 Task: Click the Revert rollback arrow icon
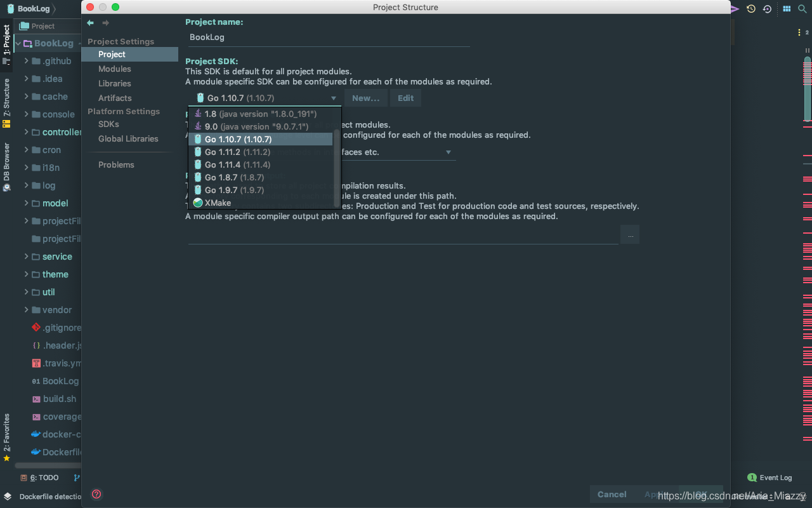tap(767, 9)
